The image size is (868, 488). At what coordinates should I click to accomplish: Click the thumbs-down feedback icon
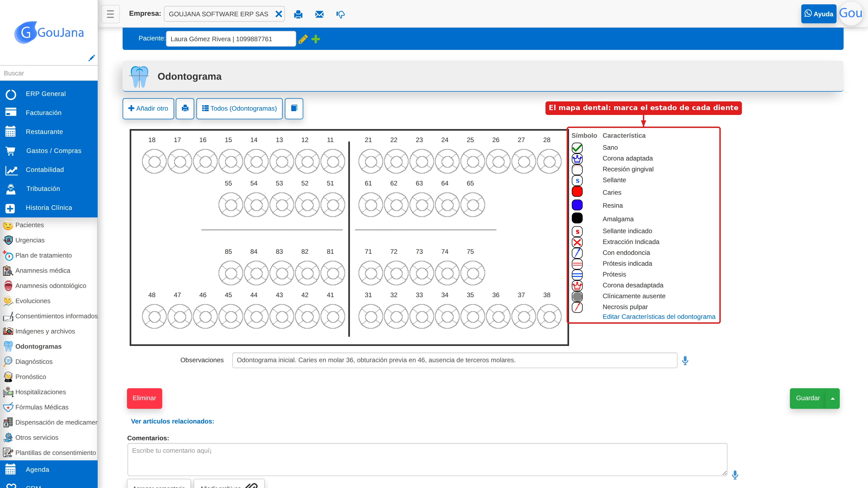(340, 14)
